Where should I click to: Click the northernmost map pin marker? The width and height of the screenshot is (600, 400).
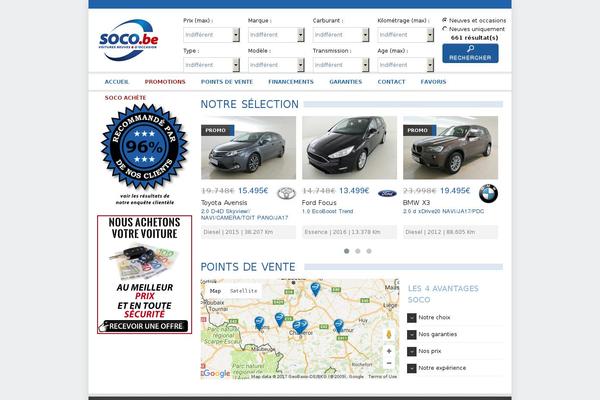pyautogui.click(x=315, y=289)
